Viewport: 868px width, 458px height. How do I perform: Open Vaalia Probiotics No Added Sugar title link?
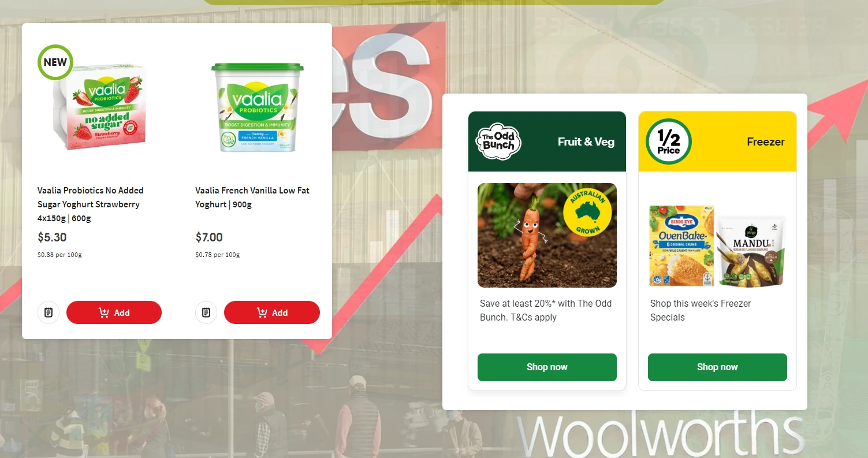click(x=91, y=204)
